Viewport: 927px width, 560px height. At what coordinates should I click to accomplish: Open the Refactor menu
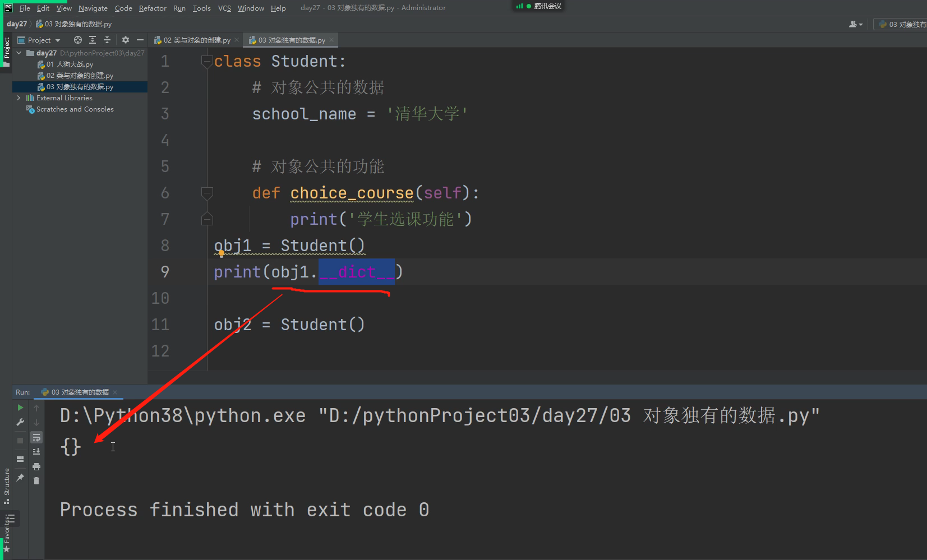[153, 8]
